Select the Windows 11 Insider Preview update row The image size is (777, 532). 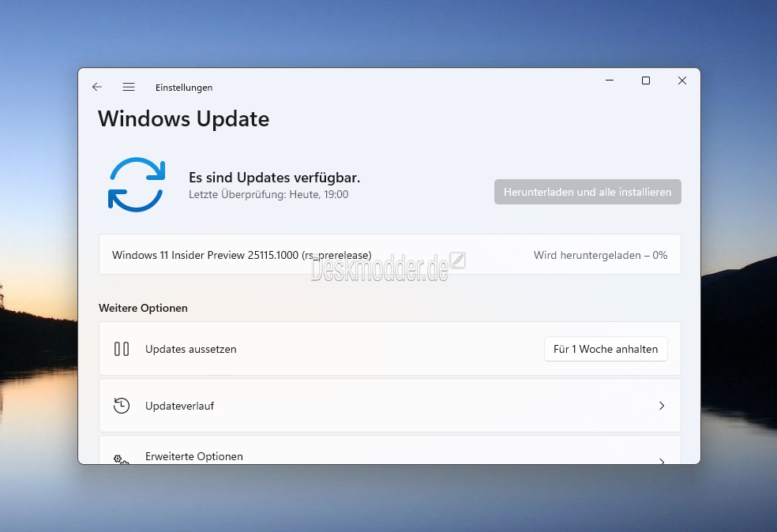coord(390,254)
